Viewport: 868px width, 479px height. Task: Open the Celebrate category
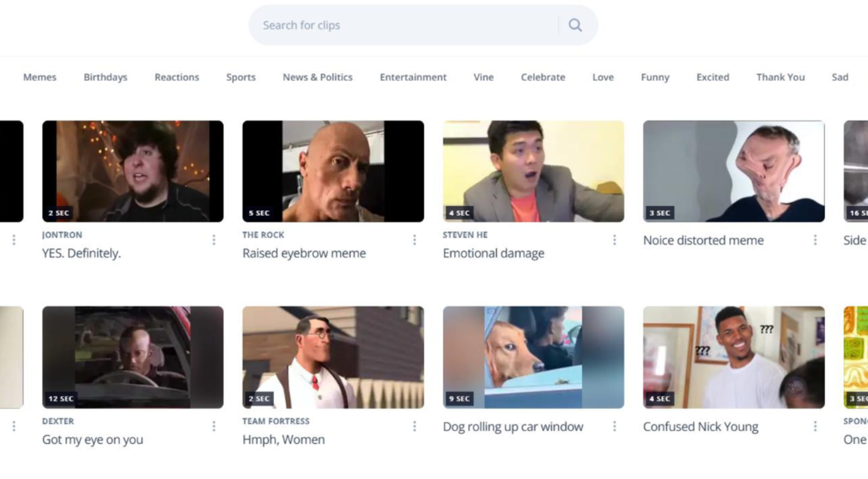click(x=543, y=77)
